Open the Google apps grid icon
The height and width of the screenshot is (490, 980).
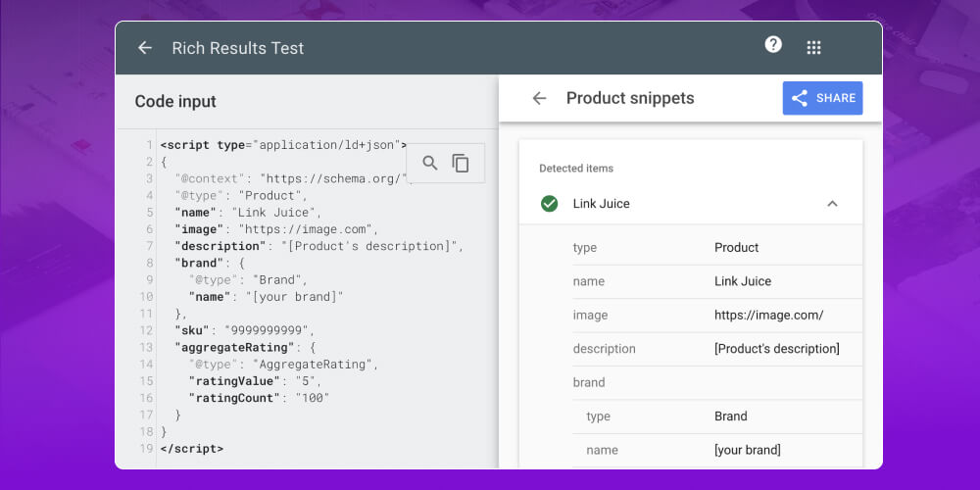click(813, 48)
